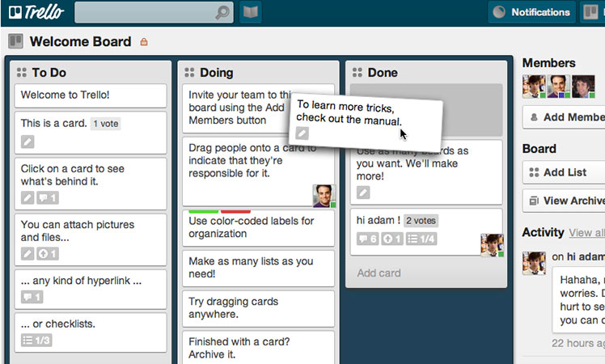Click the '1 vote' badge on 'This is a card.'

click(106, 124)
